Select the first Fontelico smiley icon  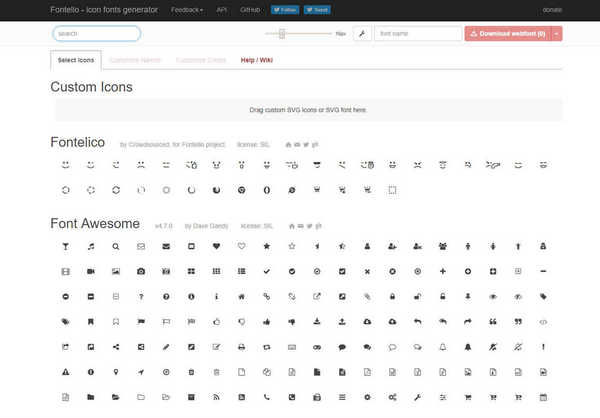point(66,163)
